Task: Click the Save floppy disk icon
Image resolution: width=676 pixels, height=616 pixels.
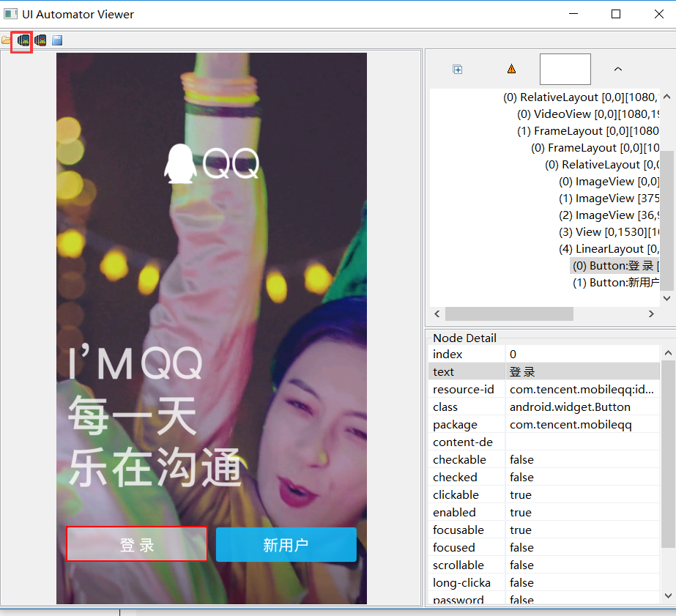Action: 57,40
